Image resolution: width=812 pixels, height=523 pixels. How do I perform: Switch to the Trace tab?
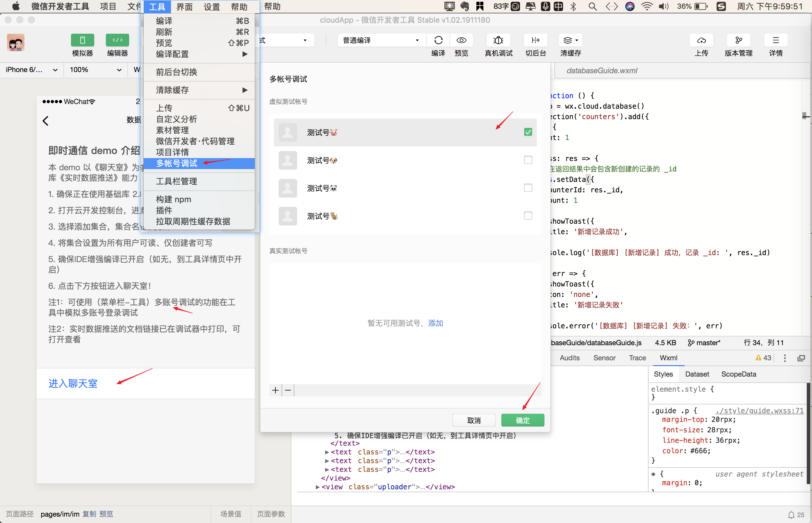point(637,358)
